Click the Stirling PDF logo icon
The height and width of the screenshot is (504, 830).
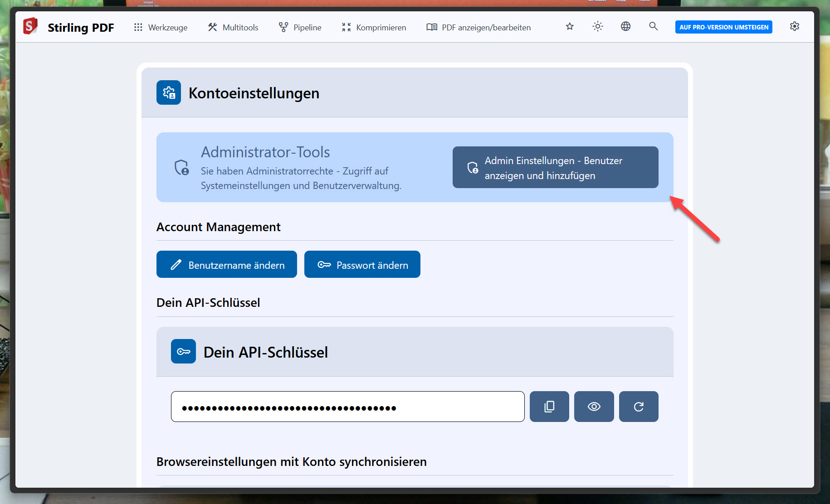(30, 26)
